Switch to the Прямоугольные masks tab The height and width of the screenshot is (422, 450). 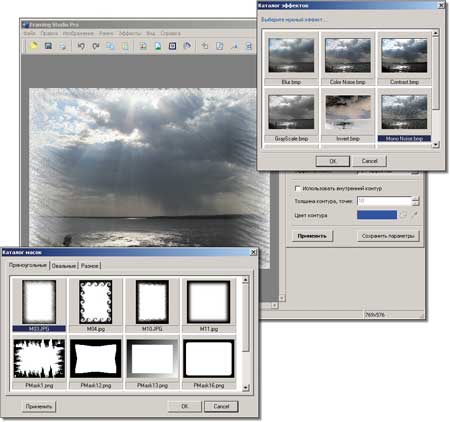[x=28, y=265]
